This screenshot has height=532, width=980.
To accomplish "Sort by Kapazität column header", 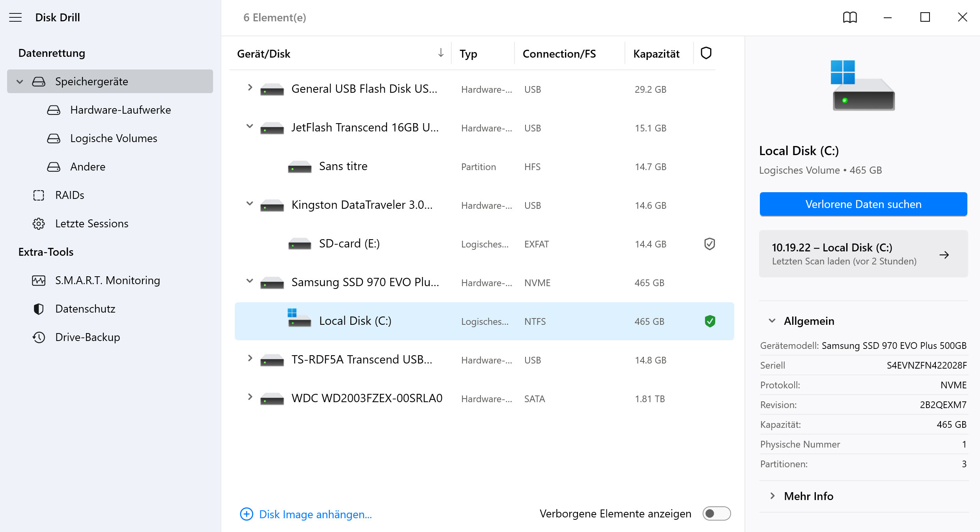I will pos(656,54).
